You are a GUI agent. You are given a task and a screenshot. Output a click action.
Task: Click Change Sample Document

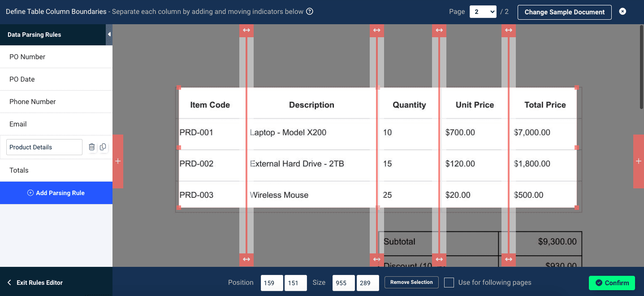click(564, 12)
